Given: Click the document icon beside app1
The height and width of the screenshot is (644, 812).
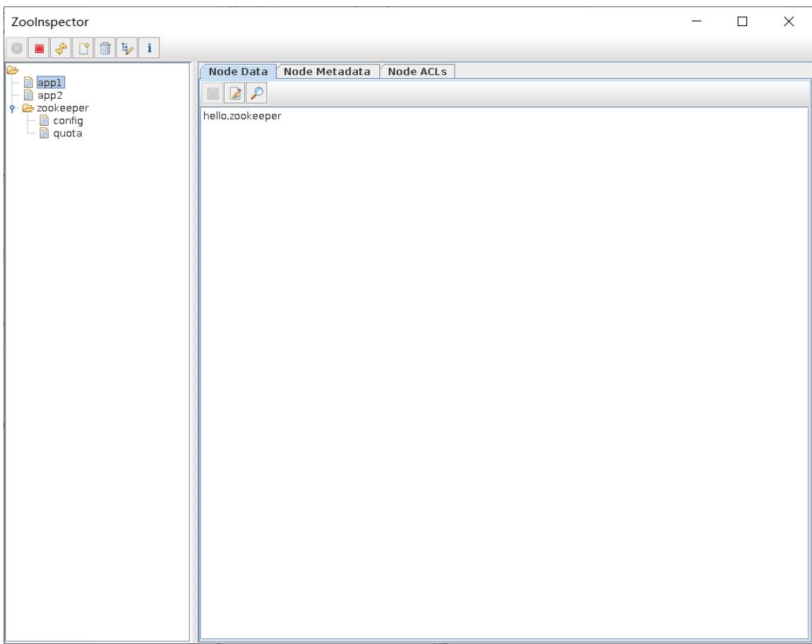Looking at the screenshot, I should coord(28,83).
